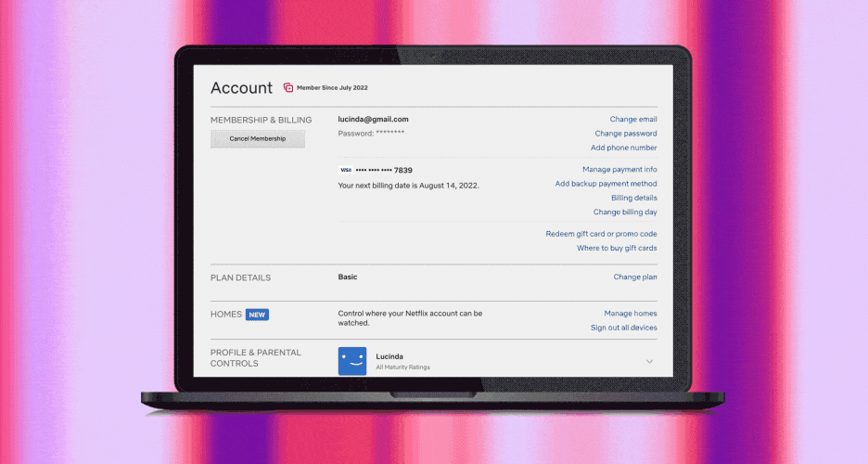This screenshot has width=868, height=464.
Task: Click the Change billing day link
Action: pos(625,213)
